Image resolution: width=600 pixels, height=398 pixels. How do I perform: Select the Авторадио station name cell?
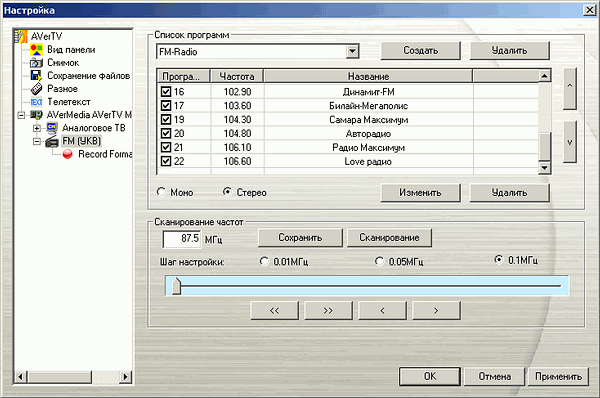[x=368, y=134]
